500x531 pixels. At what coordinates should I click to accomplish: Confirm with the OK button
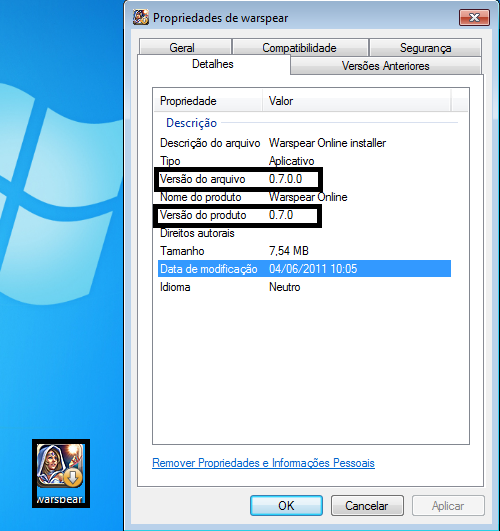coord(286,506)
